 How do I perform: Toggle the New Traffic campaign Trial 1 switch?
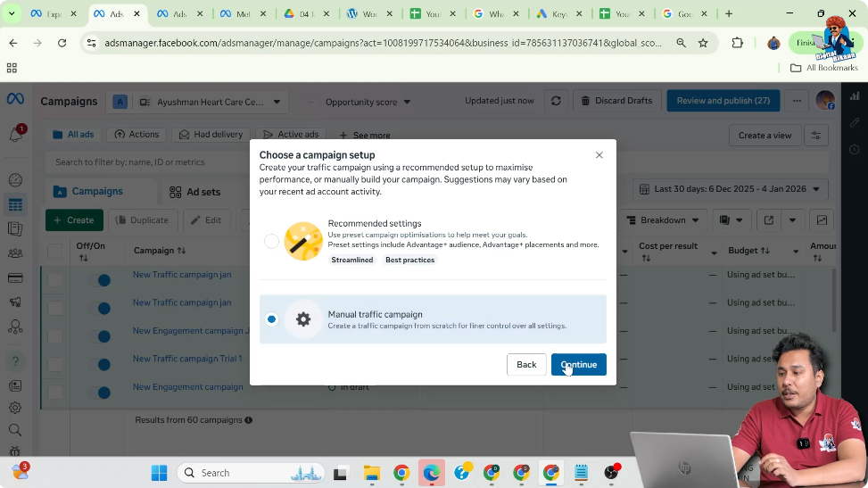click(102, 365)
